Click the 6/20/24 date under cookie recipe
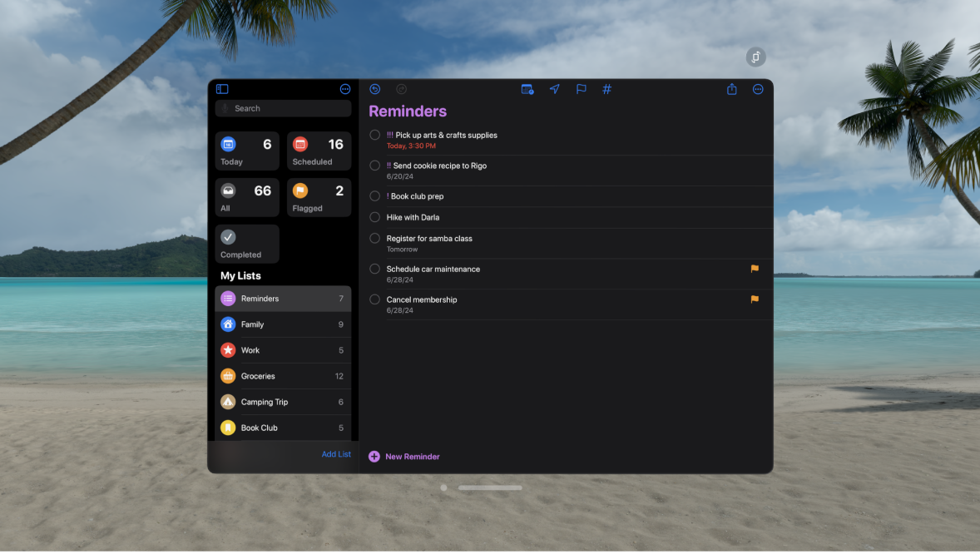Image resolution: width=980 pixels, height=554 pixels. pos(400,176)
